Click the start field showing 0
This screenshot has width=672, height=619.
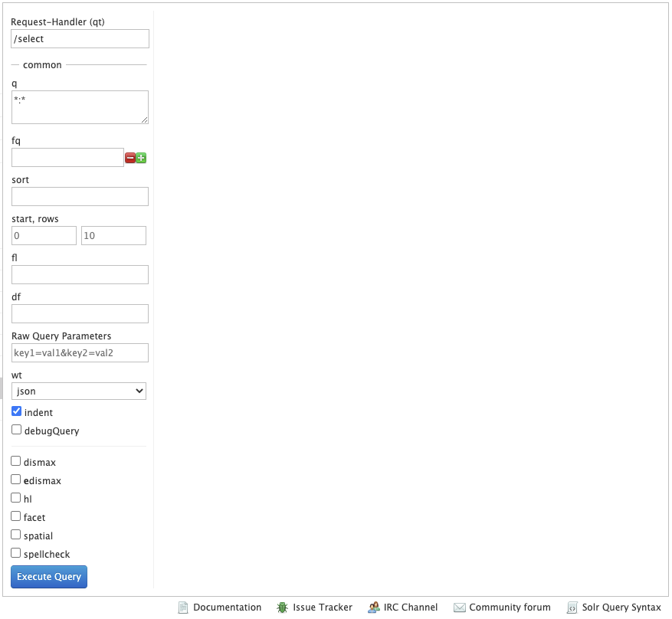(x=44, y=236)
